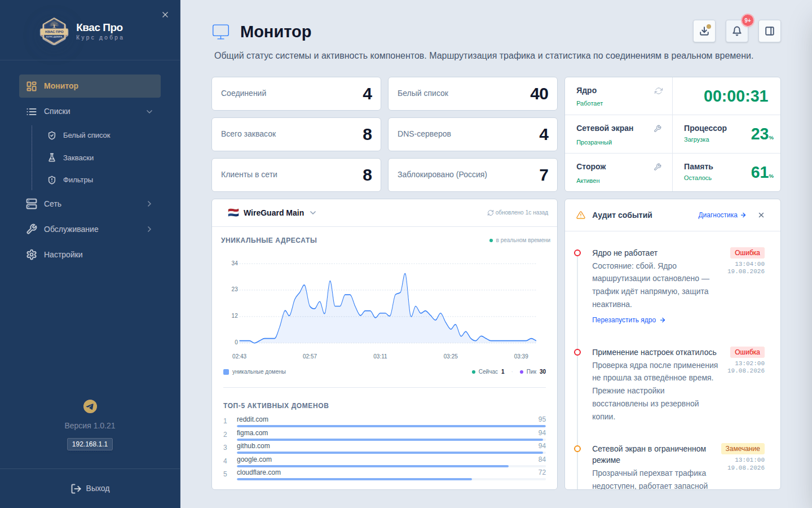Click the DNS-серверов stat card
This screenshot has height=508, width=812.
(x=473, y=134)
